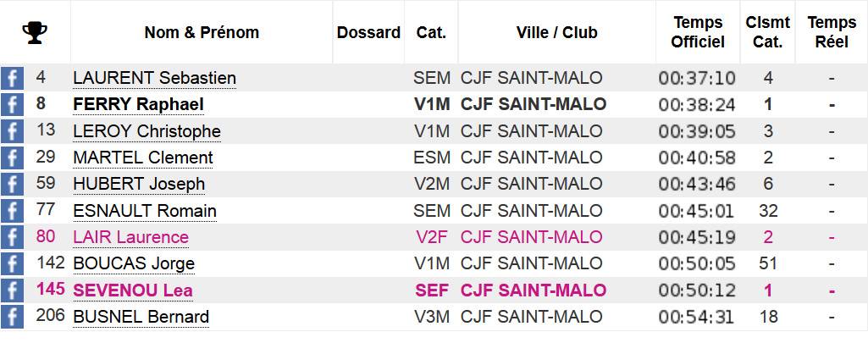This screenshot has height=343, width=868.
Task: Share FERRY Raphael result on Facebook
Action: click(12, 104)
